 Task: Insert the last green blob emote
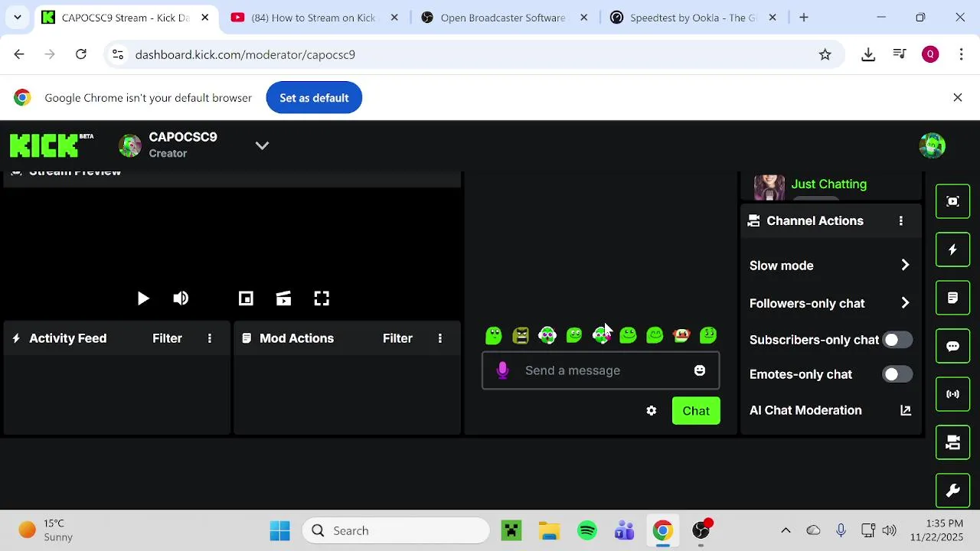(x=708, y=335)
